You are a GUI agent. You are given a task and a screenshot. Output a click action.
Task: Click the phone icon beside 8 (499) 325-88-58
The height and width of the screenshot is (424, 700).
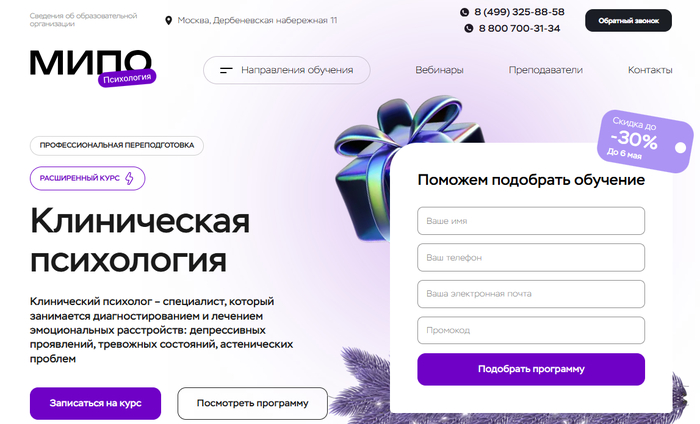point(464,12)
